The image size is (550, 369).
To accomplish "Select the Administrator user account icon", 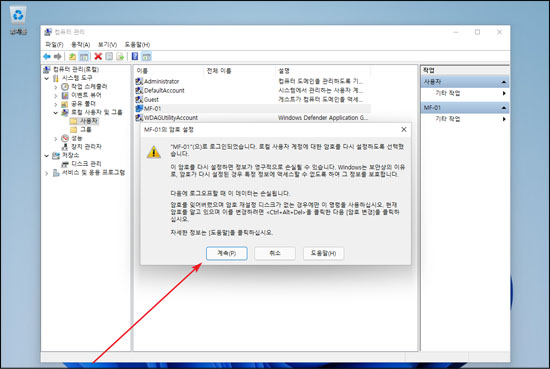I will pos(139,81).
